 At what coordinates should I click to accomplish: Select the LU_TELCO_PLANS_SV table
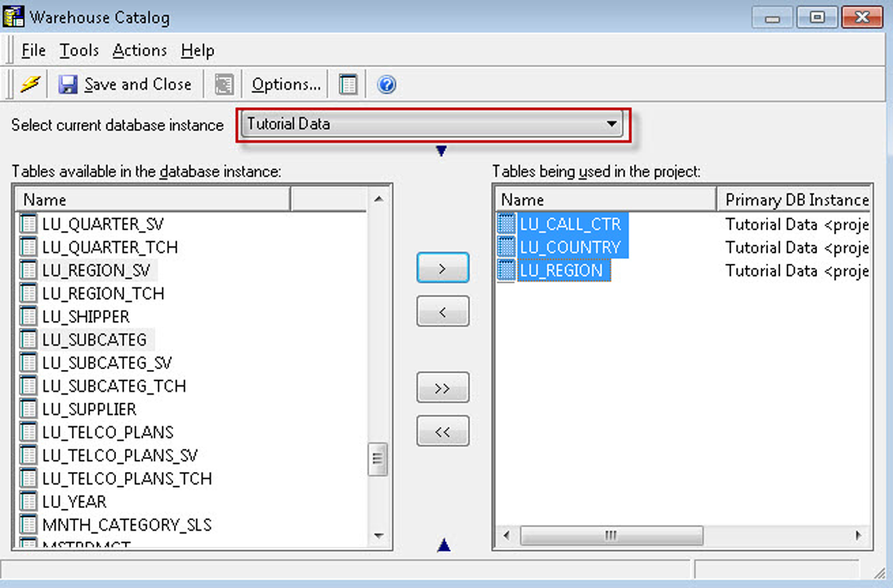point(119,456)
